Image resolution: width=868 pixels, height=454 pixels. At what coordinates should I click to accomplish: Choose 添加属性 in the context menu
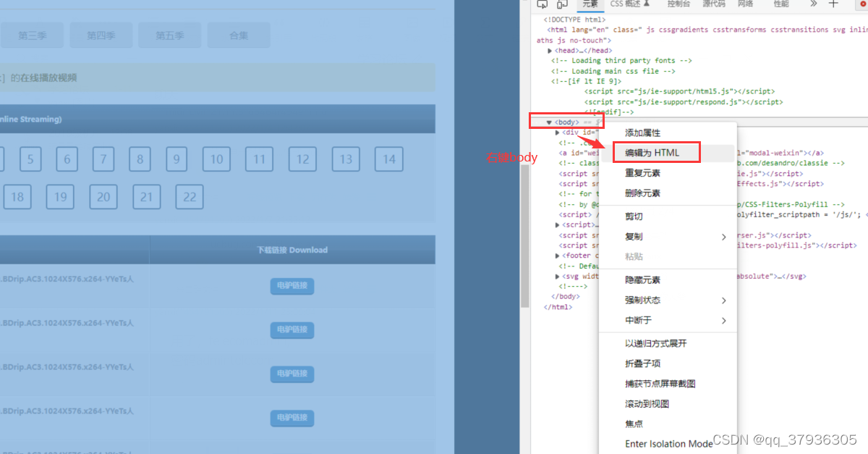[668, 133]
